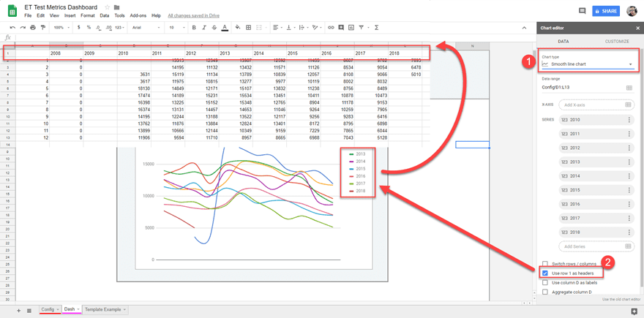Click the blue SHARE button
This screenshot has height=318, width=644.
(606, 11)
